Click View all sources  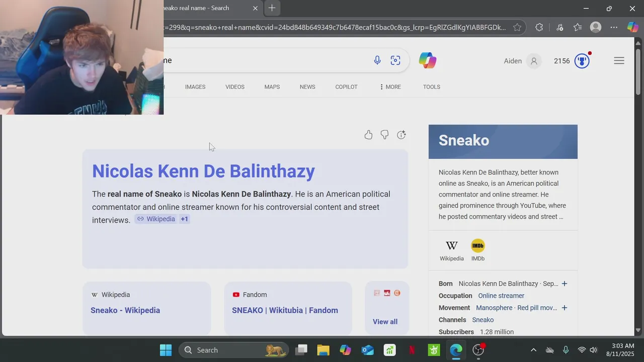(x=385, y=322)
